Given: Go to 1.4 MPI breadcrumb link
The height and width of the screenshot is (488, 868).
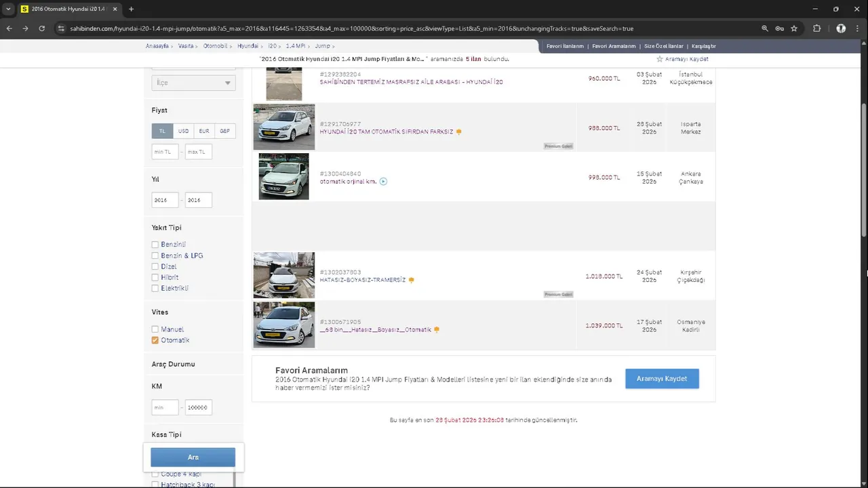Looking at the screenshot, I should coord(296,46).
